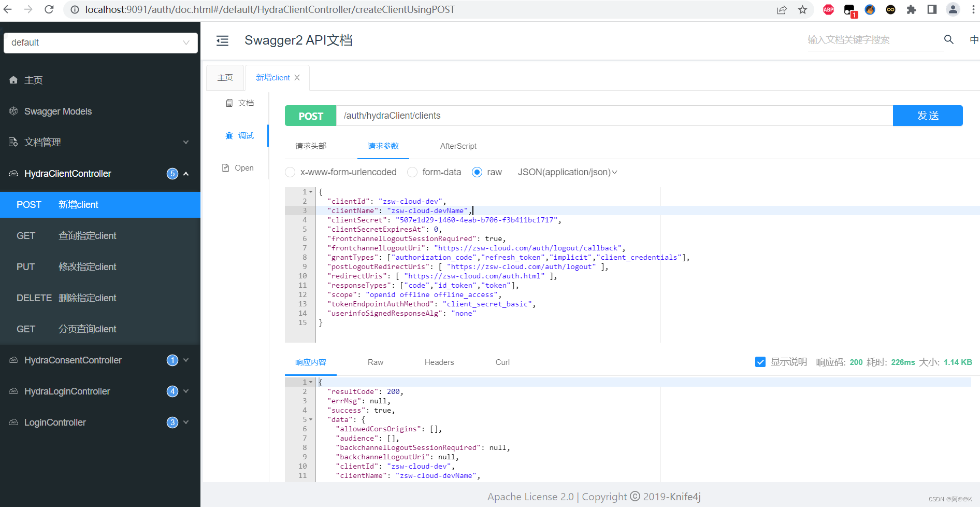The height and width of the screenshot is (507, 980).
Task: Open DELETE 删除指定client in the sidebar
Action: point(100,298)
